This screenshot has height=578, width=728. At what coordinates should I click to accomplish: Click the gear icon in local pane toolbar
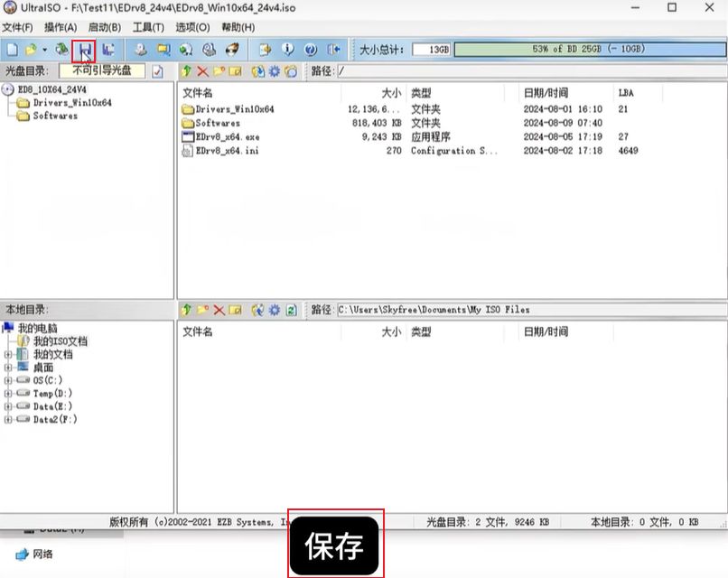click(x=275, y=310)
